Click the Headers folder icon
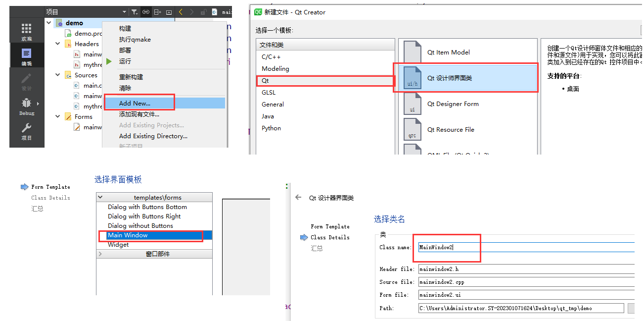This screenshot has height=321, width=644. pos(68,44)
